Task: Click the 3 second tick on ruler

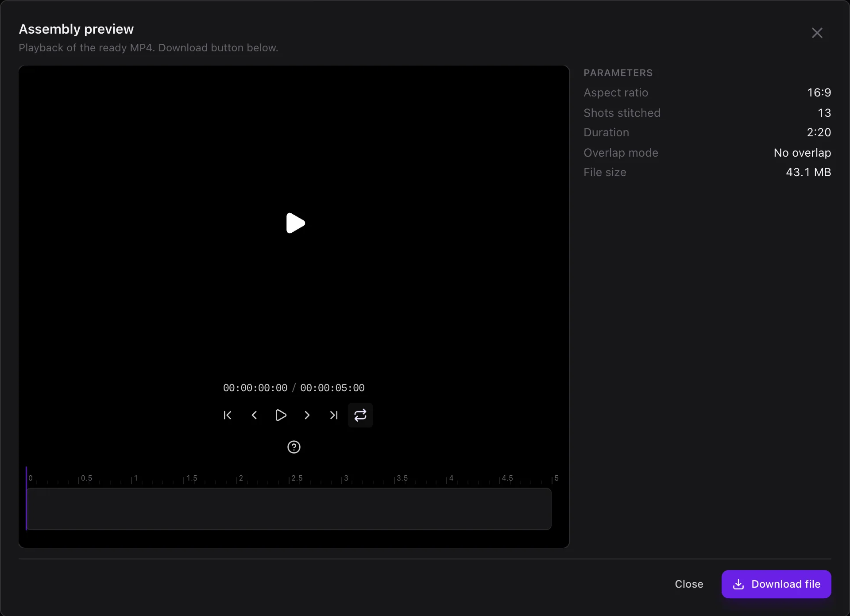Action: (x=346, y=478)
